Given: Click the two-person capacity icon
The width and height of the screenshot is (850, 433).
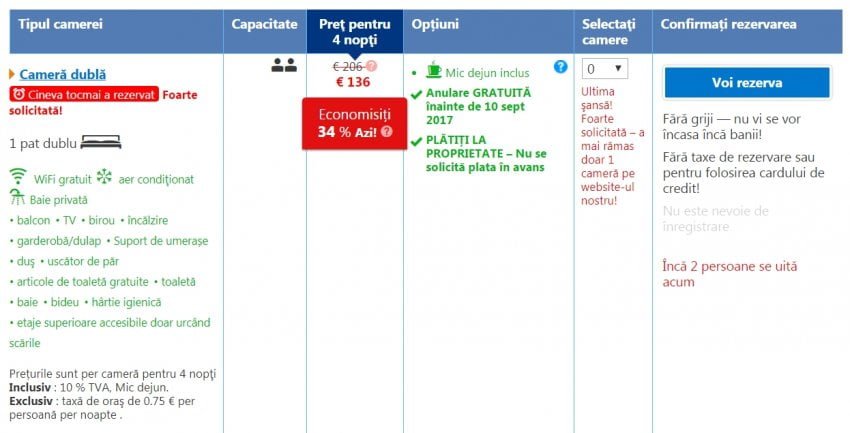Looking at the screenshot, I should tap(284, 66).
